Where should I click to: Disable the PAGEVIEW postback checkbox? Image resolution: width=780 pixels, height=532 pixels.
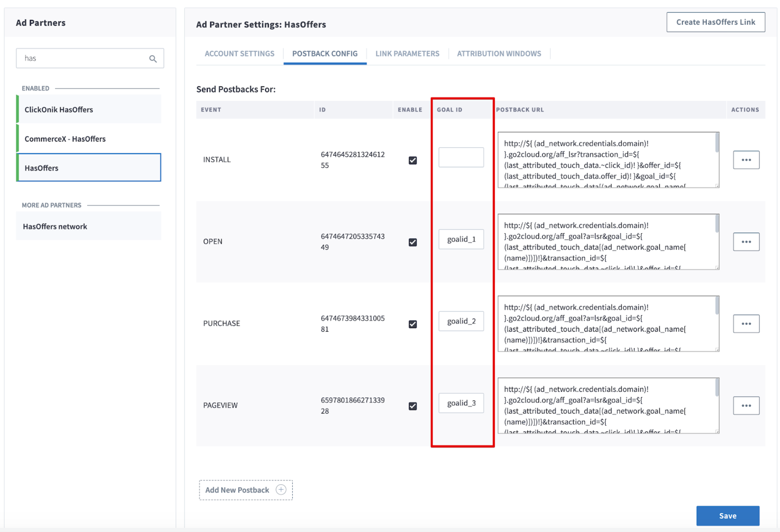point(412,406)
